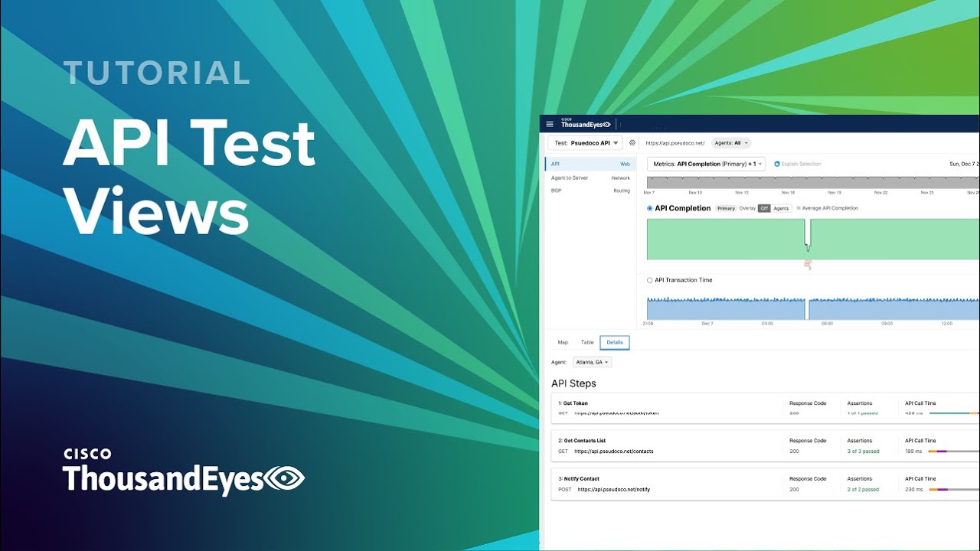Open the Test: Psuedoco API dropdown
This screenshot has height=551, width=980.
(x=585, y=143)
